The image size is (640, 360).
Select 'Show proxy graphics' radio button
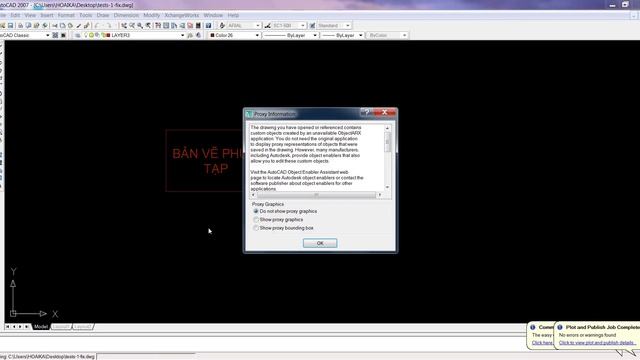(x=256, y=220)
